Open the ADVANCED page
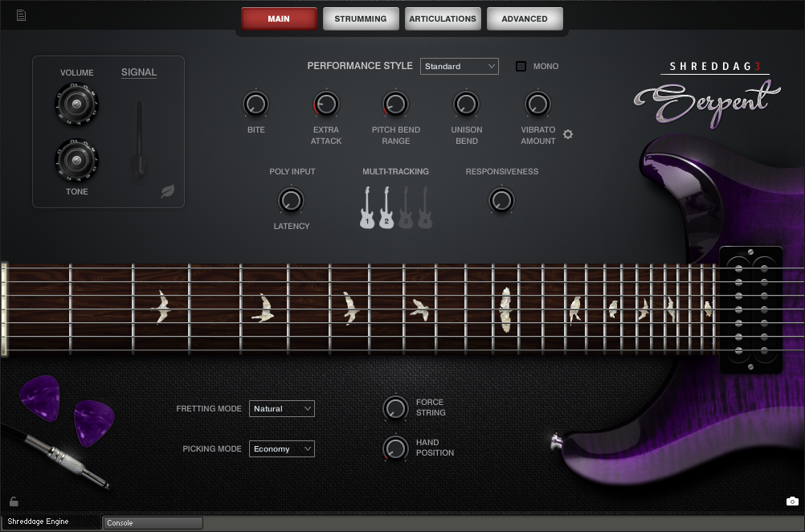The height and width of the screenshot is (532, 805). (525, 18)
